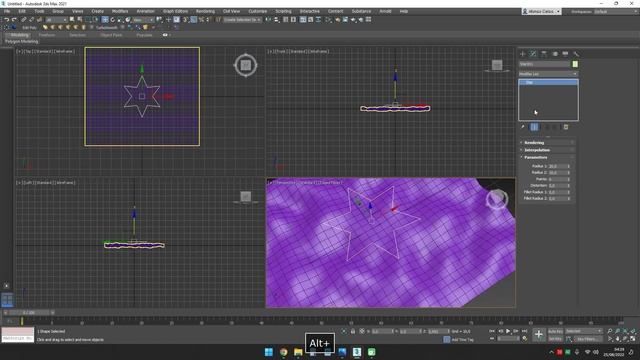Click the Key Filters button

tap(587, 339)
